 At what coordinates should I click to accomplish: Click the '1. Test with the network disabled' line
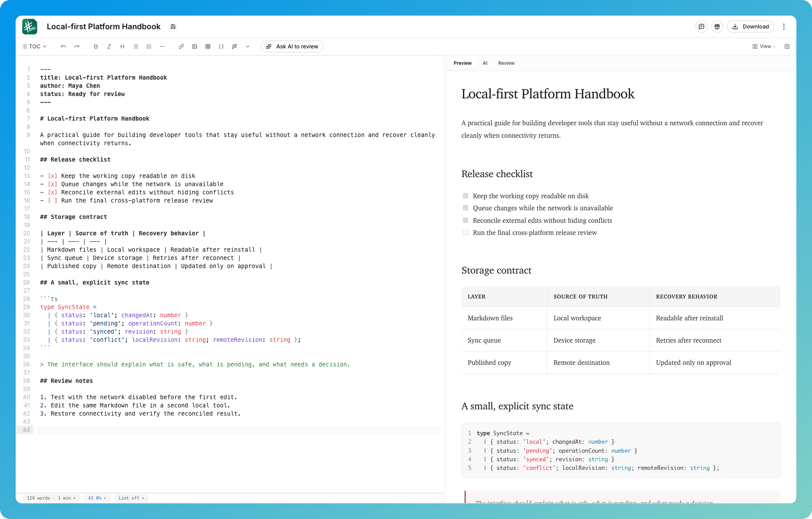click(x=139, y=397)
